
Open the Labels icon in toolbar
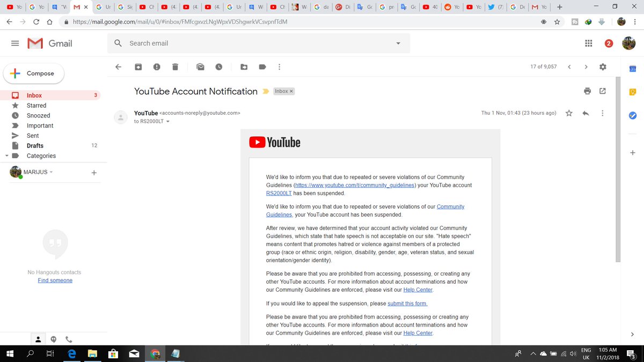tap(262, 67)
